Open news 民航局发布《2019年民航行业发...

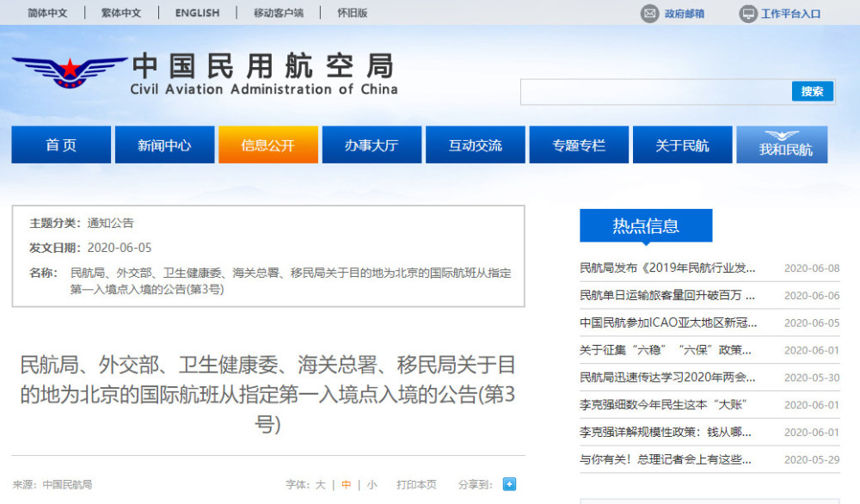click(667, 268)
